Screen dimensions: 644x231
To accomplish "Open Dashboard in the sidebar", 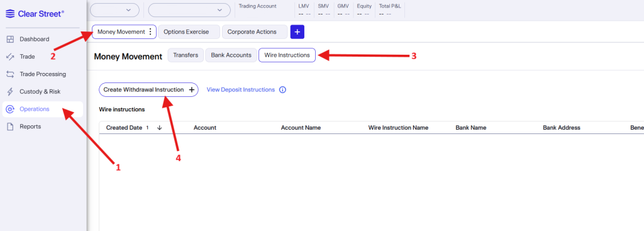I will (x=35, y=39).
